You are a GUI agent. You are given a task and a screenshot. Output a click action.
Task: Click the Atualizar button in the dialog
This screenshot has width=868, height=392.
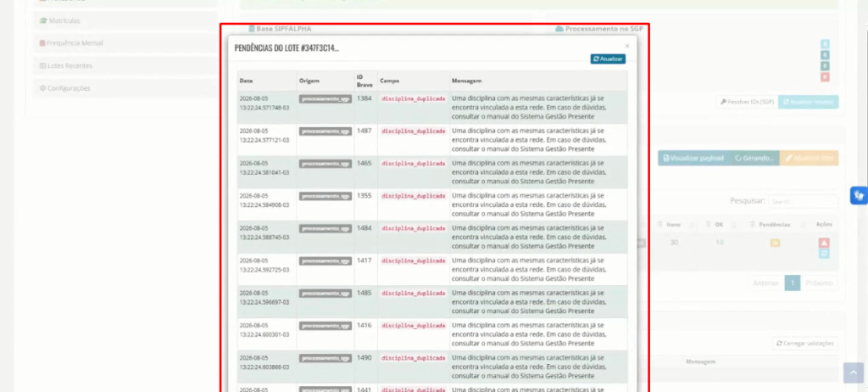tap(608, 59)
